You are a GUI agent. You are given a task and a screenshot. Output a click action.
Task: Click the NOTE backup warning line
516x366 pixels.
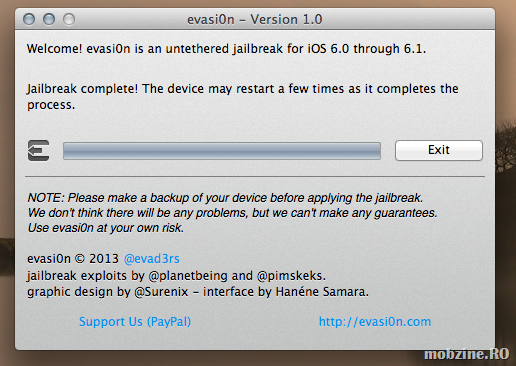[225, 198]
